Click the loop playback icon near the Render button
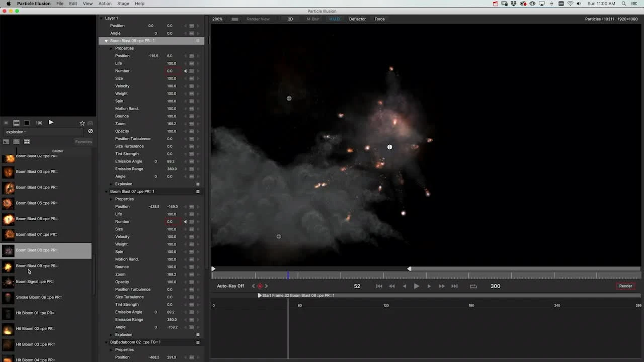This screenshot has width=644, height=362. tap(473, 286)
